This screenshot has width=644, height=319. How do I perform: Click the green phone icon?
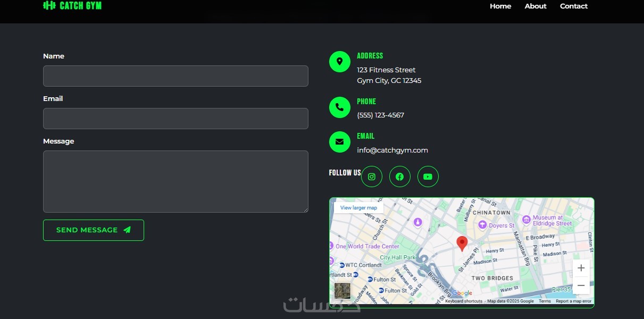(340, 107)
